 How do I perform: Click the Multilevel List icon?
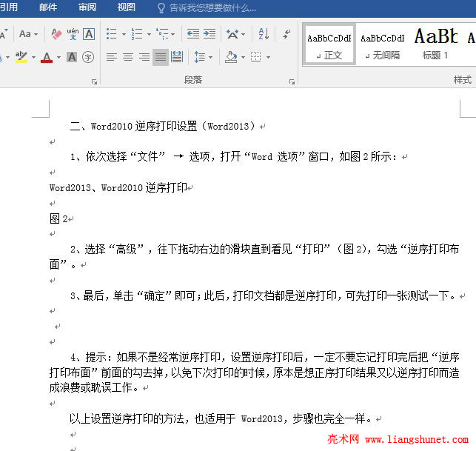(x=162, y=34)
